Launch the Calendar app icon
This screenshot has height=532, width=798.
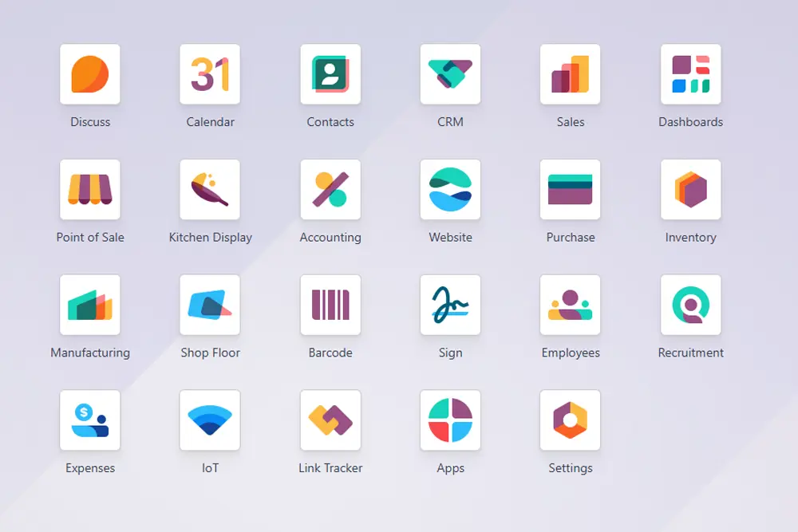210,74
